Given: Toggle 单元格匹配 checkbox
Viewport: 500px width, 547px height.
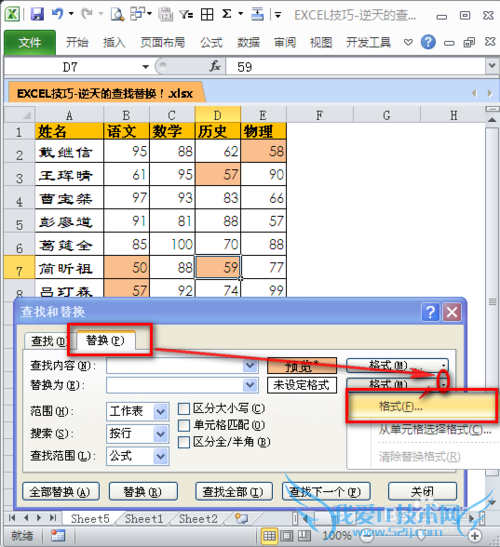Looking at the screenshot, I should pyautogui.click(x=184, y=426).
